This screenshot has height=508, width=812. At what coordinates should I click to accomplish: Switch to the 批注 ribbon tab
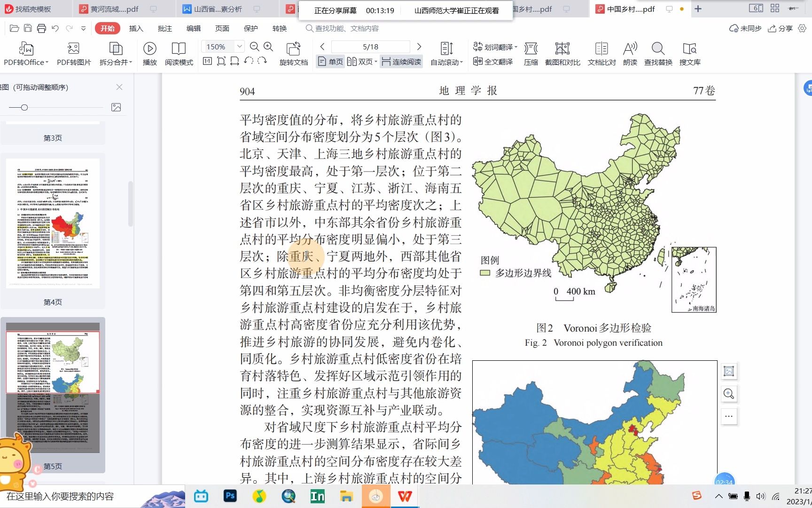tap(165, 28)
